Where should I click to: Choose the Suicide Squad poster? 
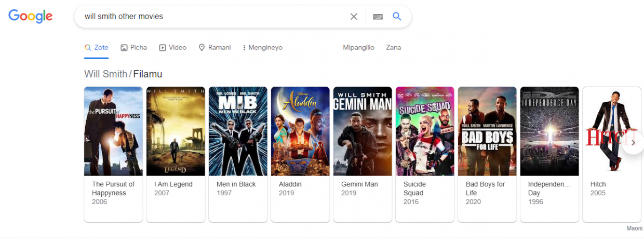pos(425,131)
